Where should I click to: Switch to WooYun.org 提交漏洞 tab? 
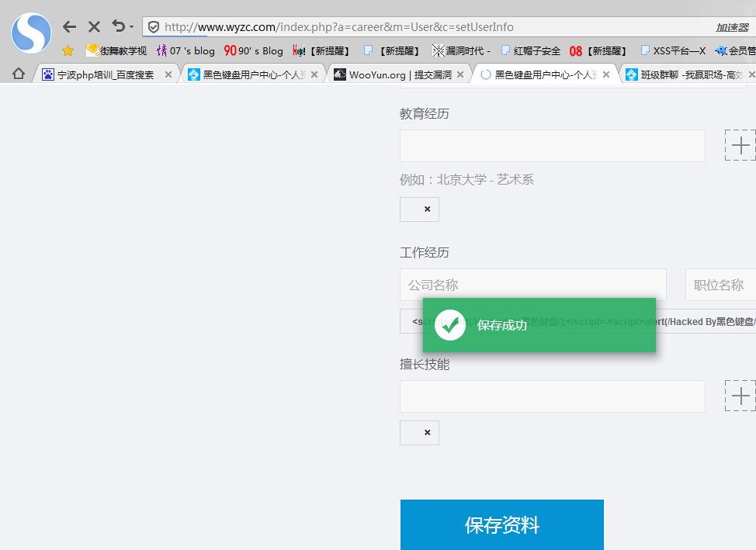[x=398, y=74]
